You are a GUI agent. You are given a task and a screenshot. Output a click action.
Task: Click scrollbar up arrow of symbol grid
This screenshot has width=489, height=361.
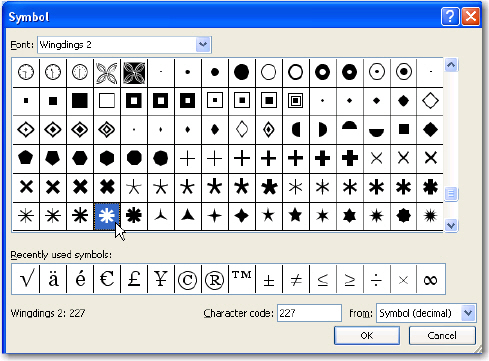coord(451,65)
